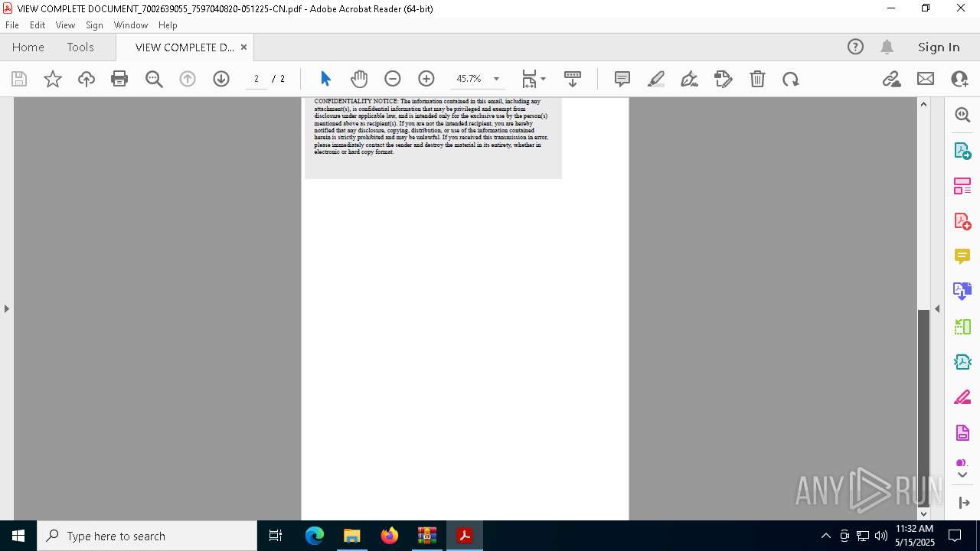Open the Export PDF side tool

[962, 151]
